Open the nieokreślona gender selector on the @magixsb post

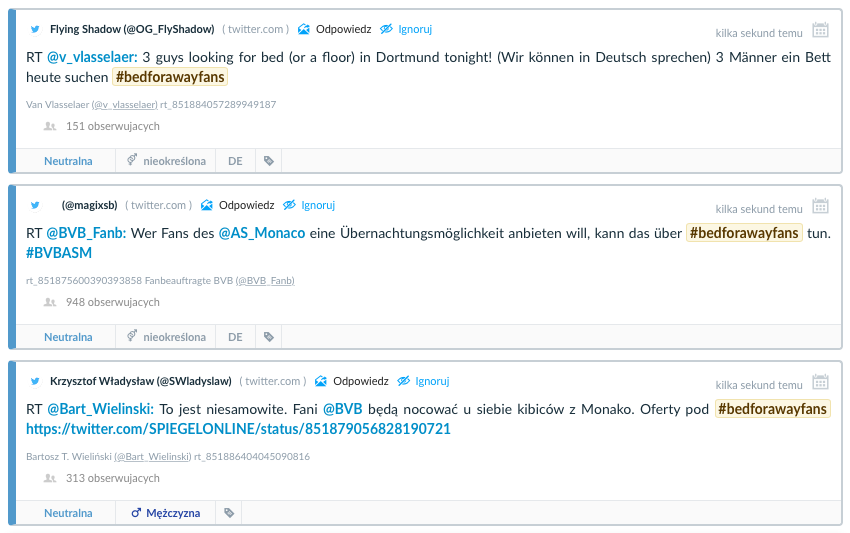tap(165, 337)
